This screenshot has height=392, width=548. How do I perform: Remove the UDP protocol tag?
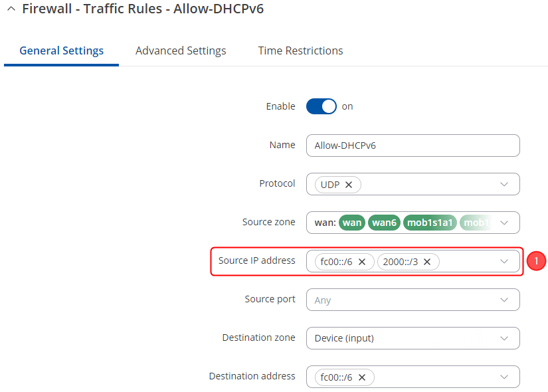pos(349,185)
